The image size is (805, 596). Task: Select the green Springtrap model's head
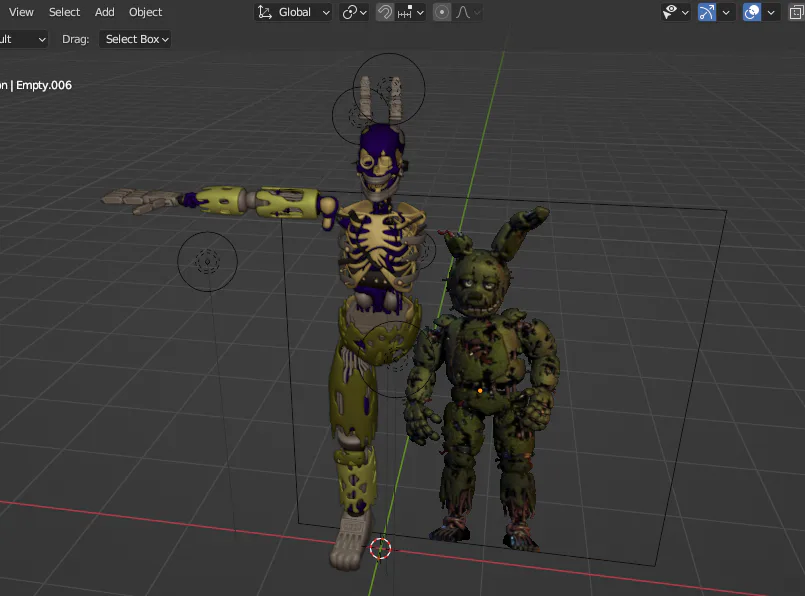pos(478,282)
